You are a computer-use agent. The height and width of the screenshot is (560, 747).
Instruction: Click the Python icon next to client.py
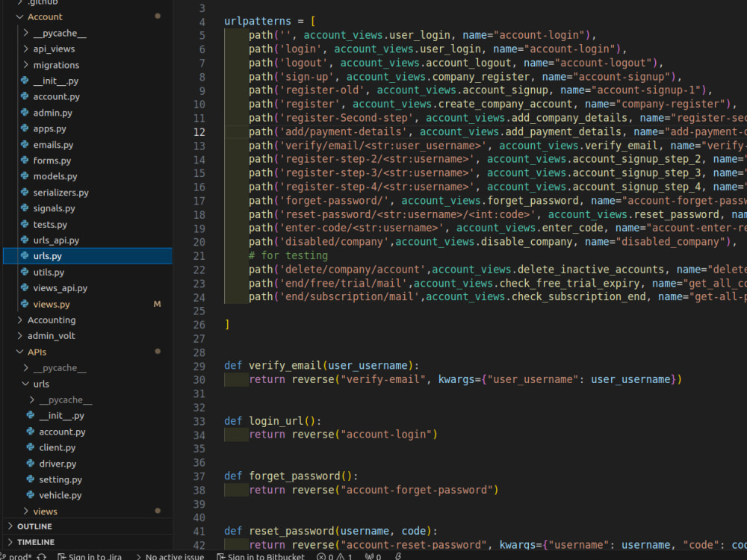tap(31, 447)
